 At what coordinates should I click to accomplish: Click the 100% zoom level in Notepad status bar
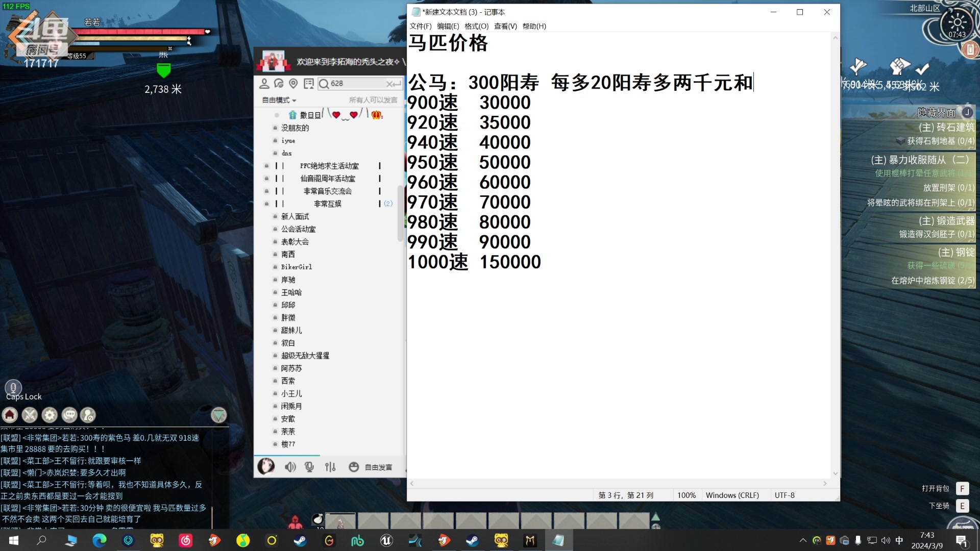click(x=687, y=495)
